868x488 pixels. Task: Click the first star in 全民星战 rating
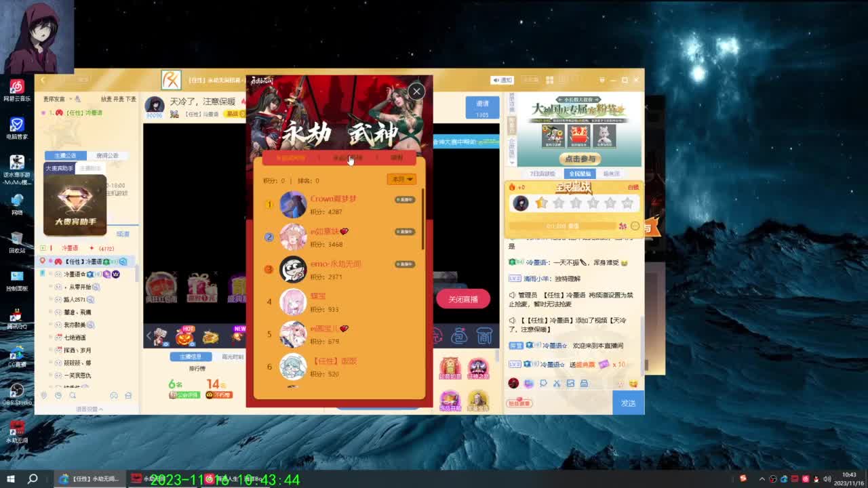click(541, 203)
